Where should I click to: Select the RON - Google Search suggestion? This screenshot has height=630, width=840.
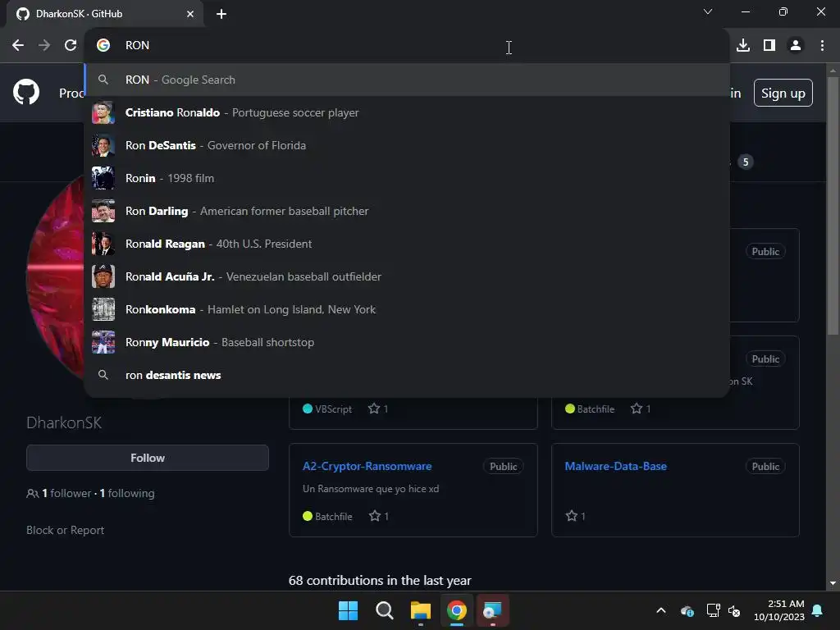point(407,80)
